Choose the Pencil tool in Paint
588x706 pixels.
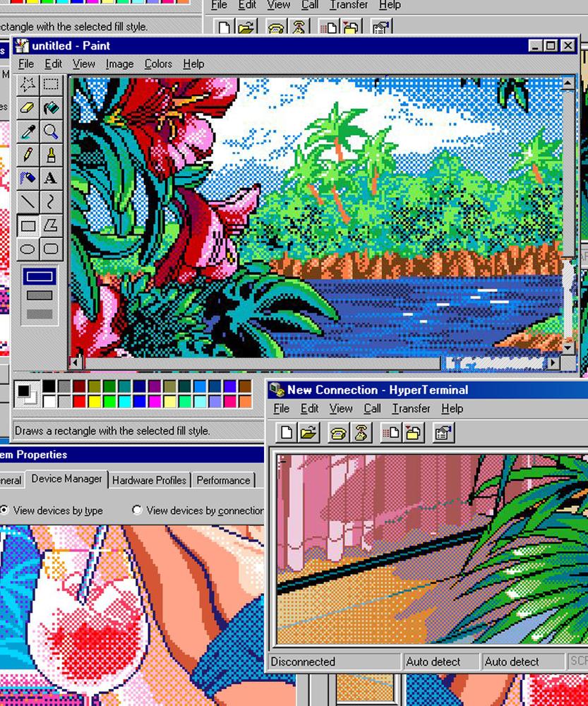coord(28,155)
